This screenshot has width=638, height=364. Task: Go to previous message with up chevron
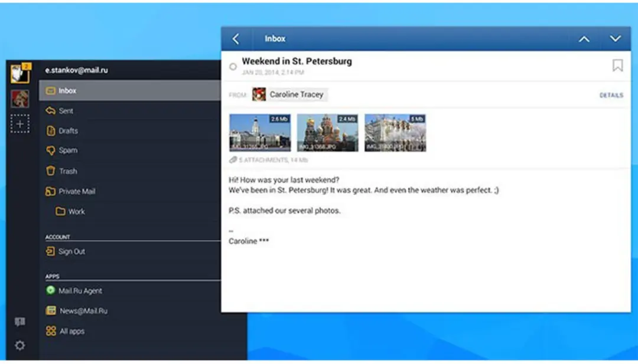pyautogui.click(x=584, y=39)
